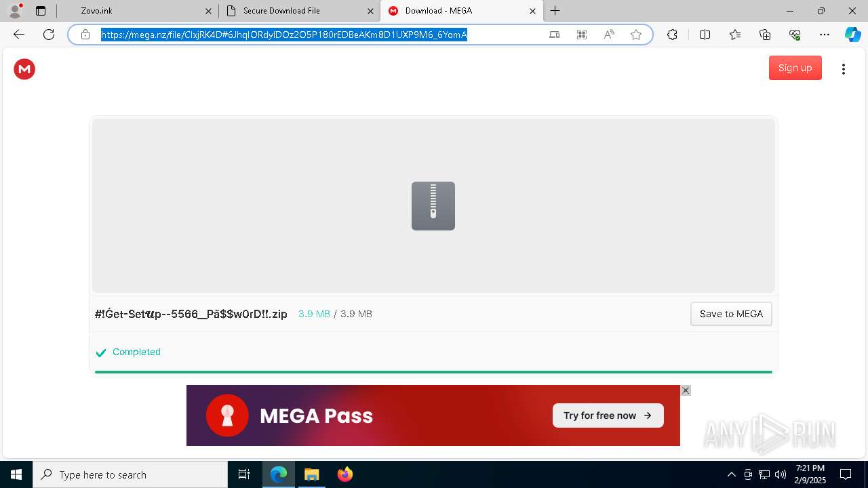Click the mega.nz address bar URL
The width and height of the screenshot is (868, 488).
click(x=284, y=35)
